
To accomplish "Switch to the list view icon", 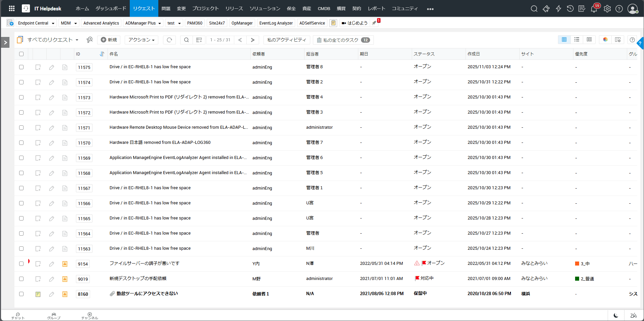I will click(577, 40).
